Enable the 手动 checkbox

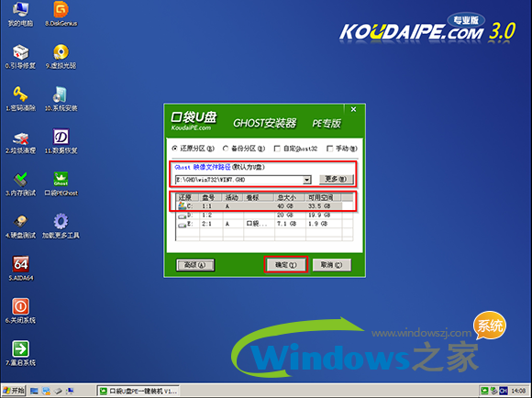pos(329,149)
